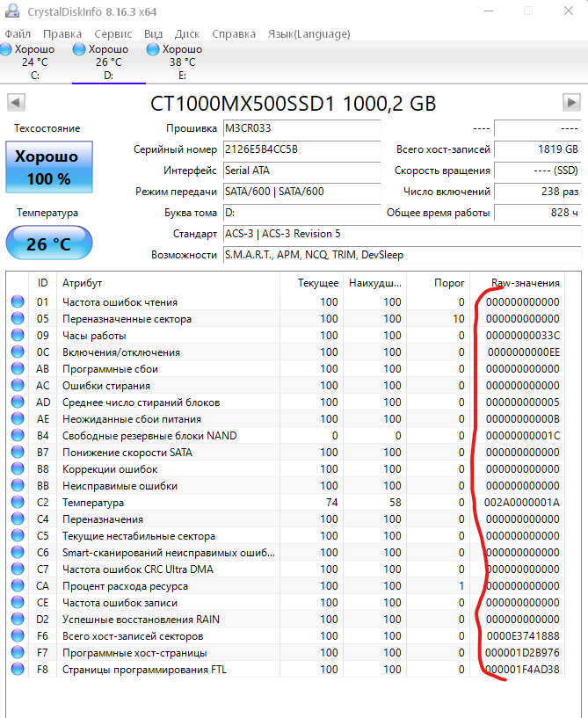Screen dimensions: 588x718
Task: Click the disk title CT1000MX500SSD1 1000,2 GB
Action: pos(293,104)
